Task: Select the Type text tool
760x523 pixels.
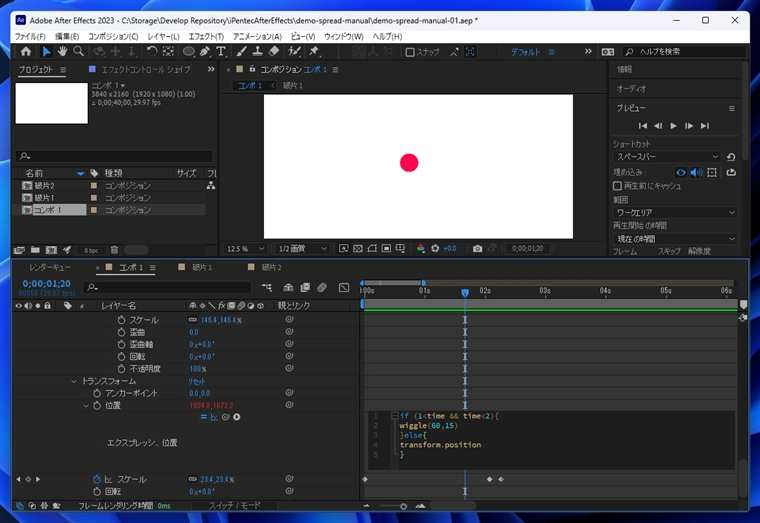Action: click(x=221, y=51)
